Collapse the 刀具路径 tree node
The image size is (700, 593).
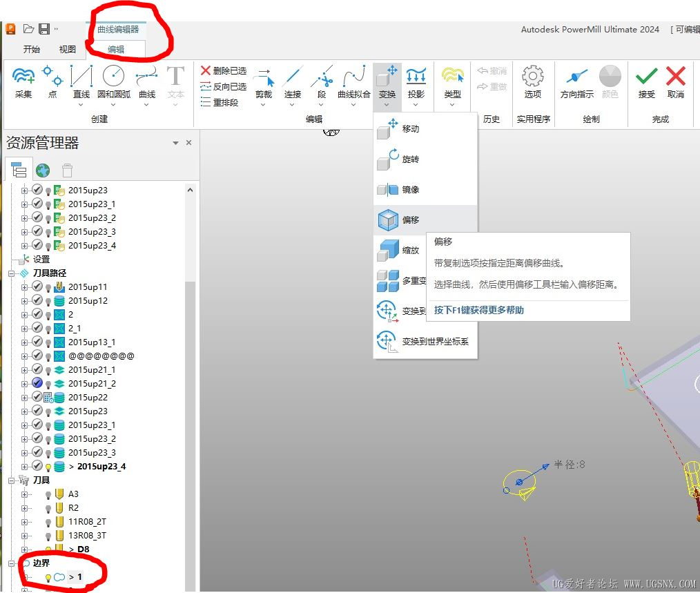[x=11, y=274]
